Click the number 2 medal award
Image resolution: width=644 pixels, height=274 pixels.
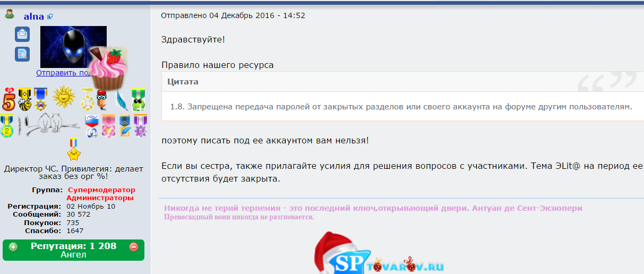(x=6, y=126)
